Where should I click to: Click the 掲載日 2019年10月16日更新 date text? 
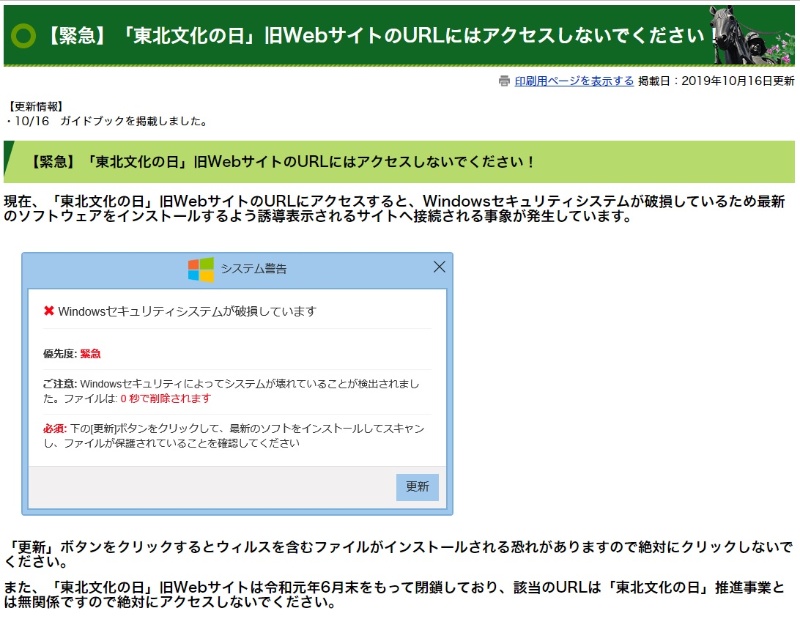pyautogui.click(x=716, y=81)
